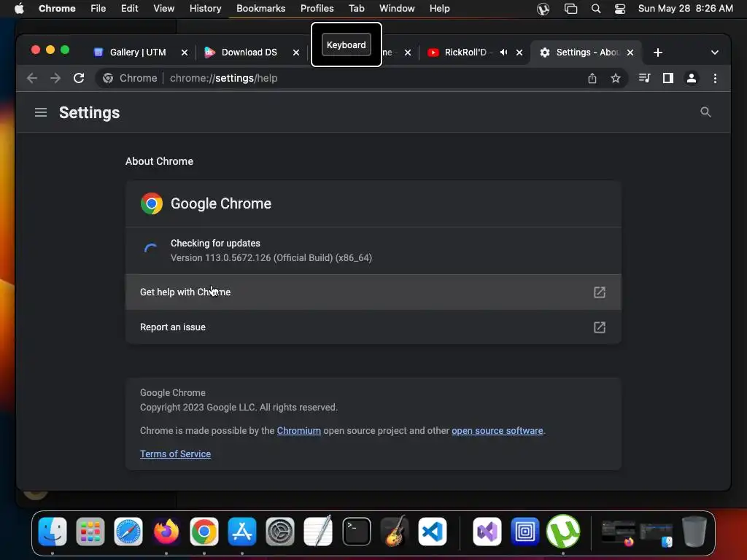This screenshot has height=560, width=747.
Task: Click Google Chrome in the Dock
Action: click(204, 532)
